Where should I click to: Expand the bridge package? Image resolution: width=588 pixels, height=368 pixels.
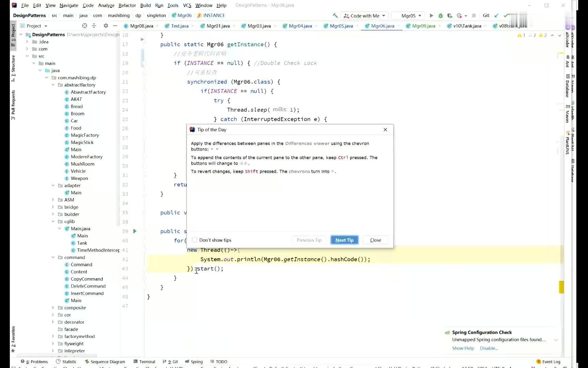click(x=53, y=207)
